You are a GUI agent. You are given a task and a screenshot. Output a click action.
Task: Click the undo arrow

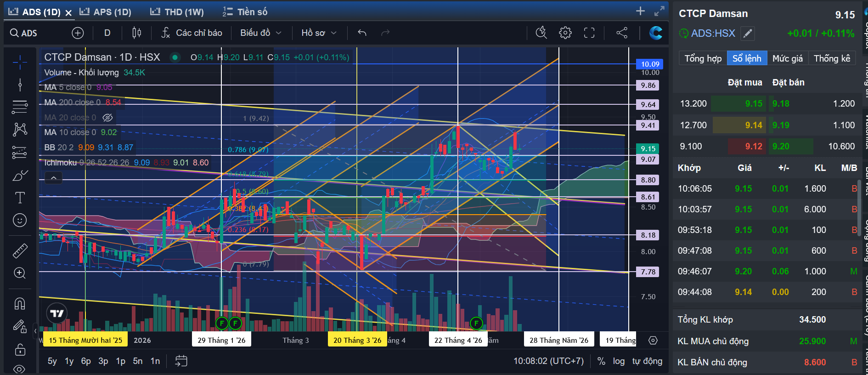362,33
